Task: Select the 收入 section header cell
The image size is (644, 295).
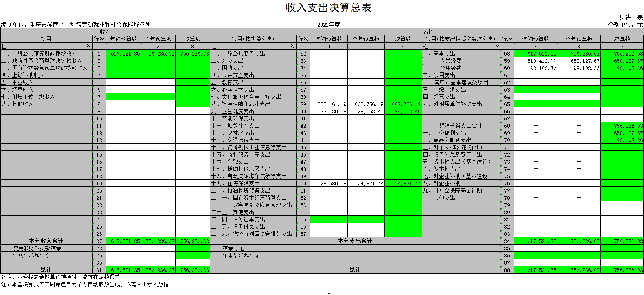Action: (x=105, y=32)
